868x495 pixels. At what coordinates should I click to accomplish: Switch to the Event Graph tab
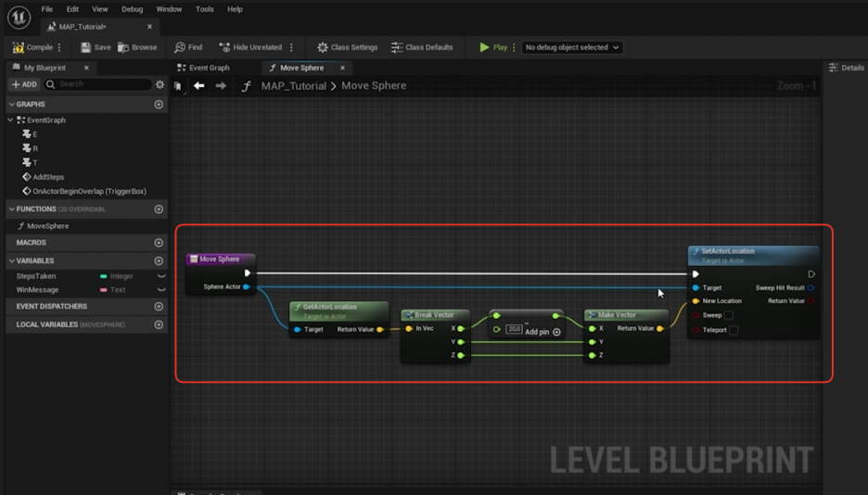[203, 68]
